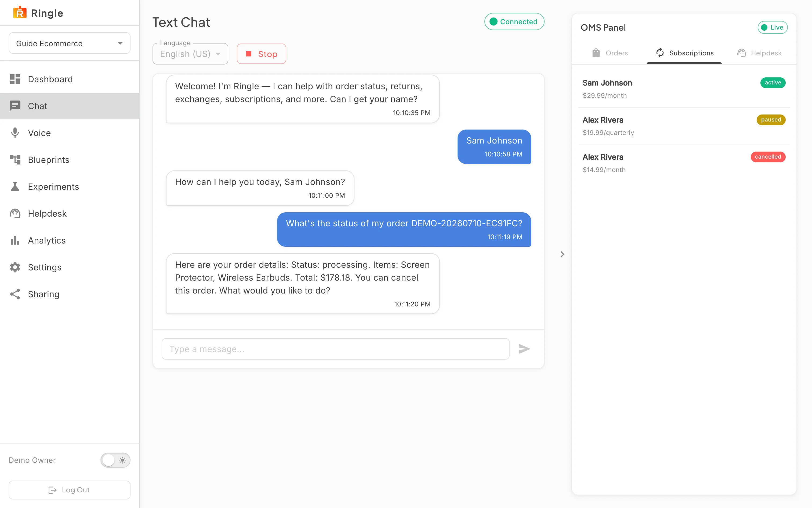Screen dimensions: 812x508
Task: Open Analytics via the bar chart icon
Action: pyautogui.click(x=15, y=240)
